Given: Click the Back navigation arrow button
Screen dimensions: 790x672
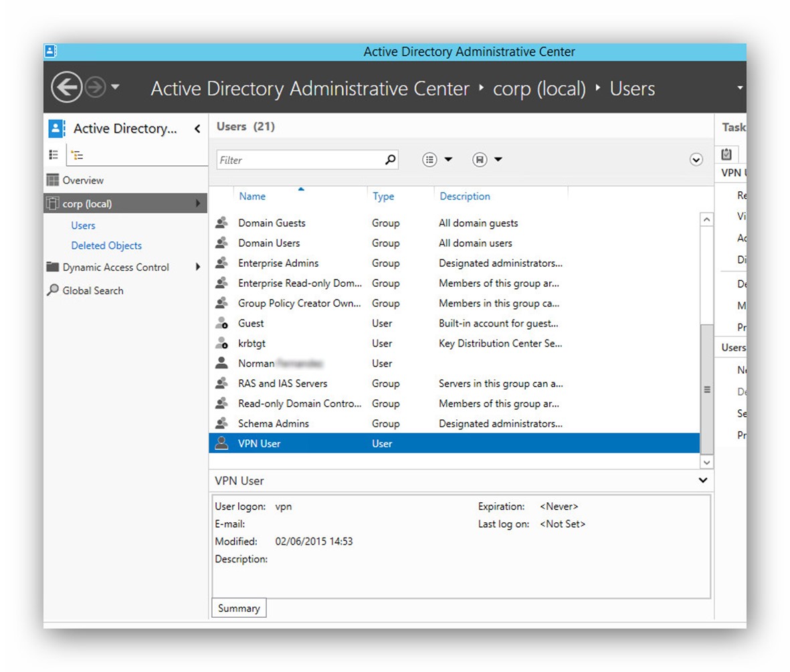Looking at the screenshot, I should (66, 87).
